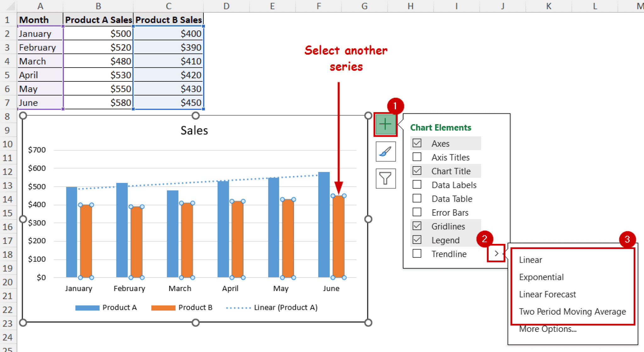This screenshot has width=644, height=352.
Task: Enable the Data Labels checkbox
Action: (417, 185)
